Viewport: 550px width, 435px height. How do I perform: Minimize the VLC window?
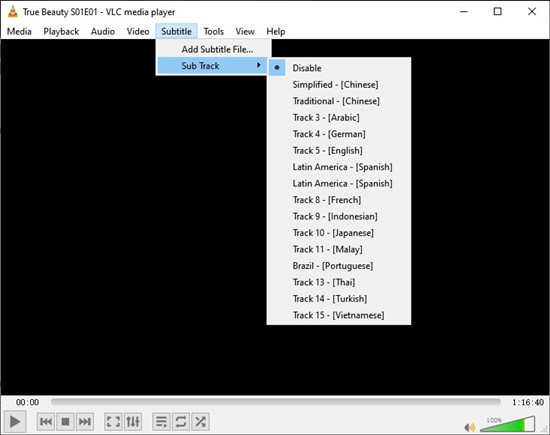pos(464,12)
